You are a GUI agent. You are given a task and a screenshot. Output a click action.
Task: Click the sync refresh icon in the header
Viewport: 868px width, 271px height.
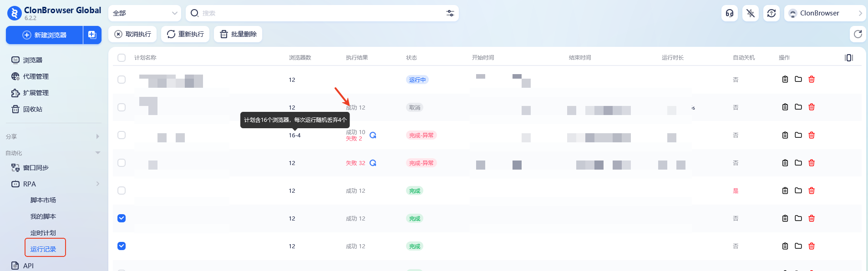point(771,13)
